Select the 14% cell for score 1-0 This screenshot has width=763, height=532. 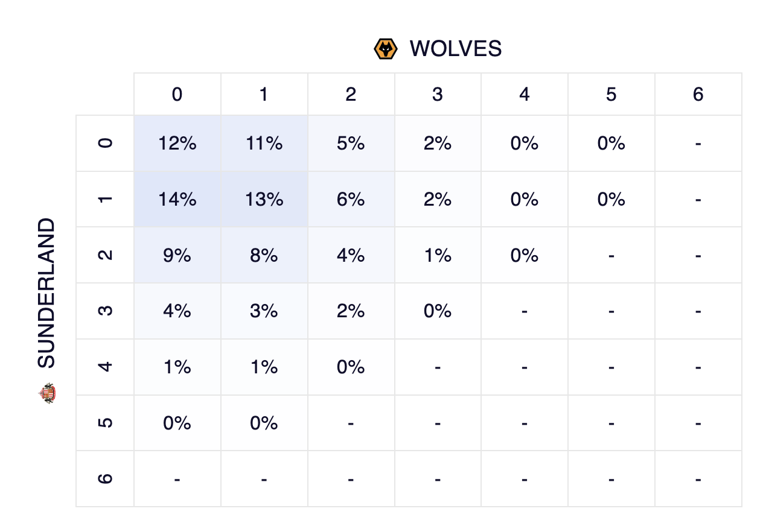[x=177, y=200]
